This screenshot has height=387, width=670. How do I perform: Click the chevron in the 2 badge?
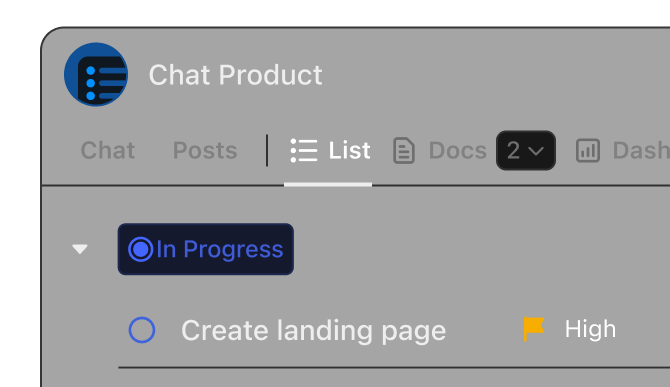(x=536, y=151)
